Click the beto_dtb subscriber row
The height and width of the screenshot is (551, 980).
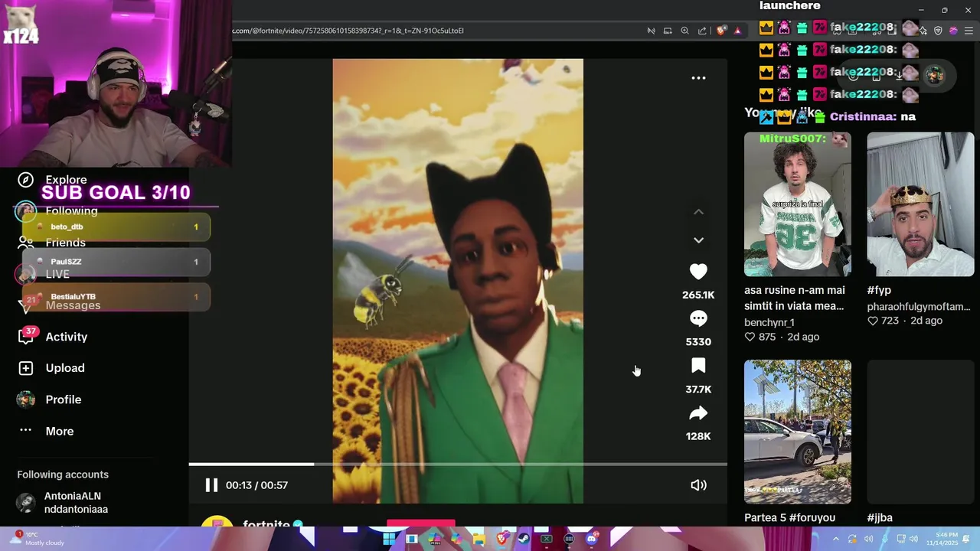click(x=116, y=227)
